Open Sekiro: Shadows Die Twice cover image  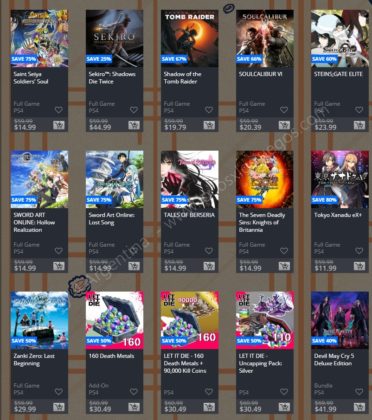114,38
